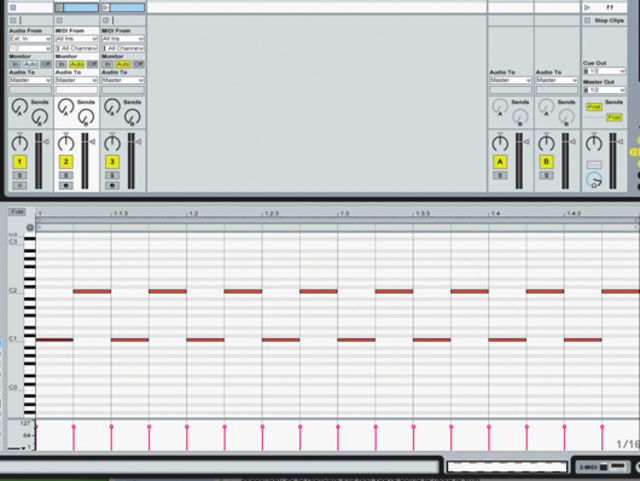Click track 2 volume fader handle
The image size is (640, 481).
coord(93,142)
